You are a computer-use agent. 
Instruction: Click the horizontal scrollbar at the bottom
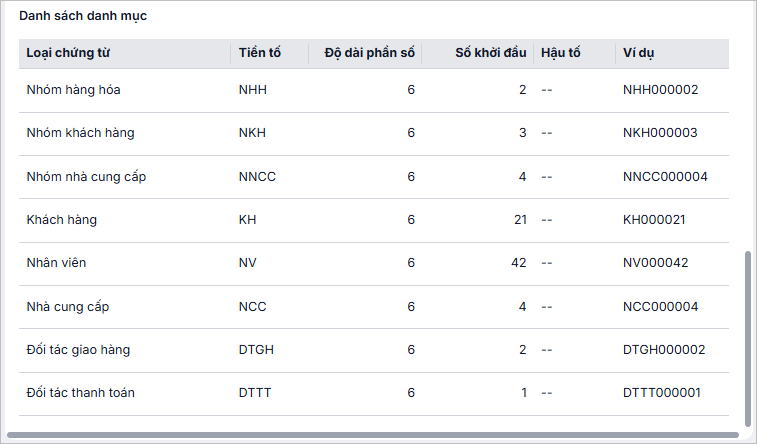point(372,435)
